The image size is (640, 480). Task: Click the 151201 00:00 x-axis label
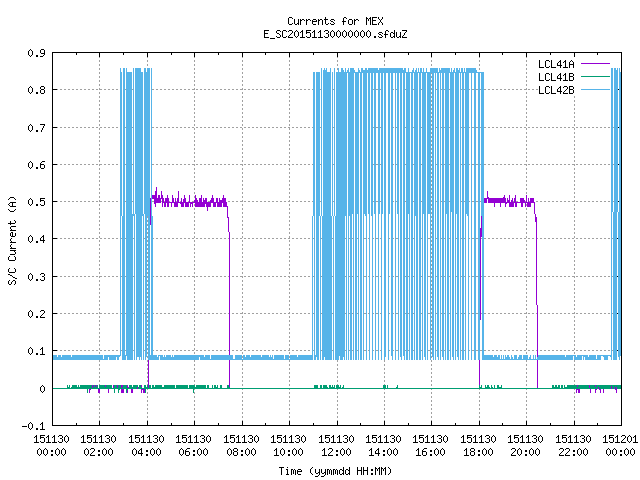(620, 446)
